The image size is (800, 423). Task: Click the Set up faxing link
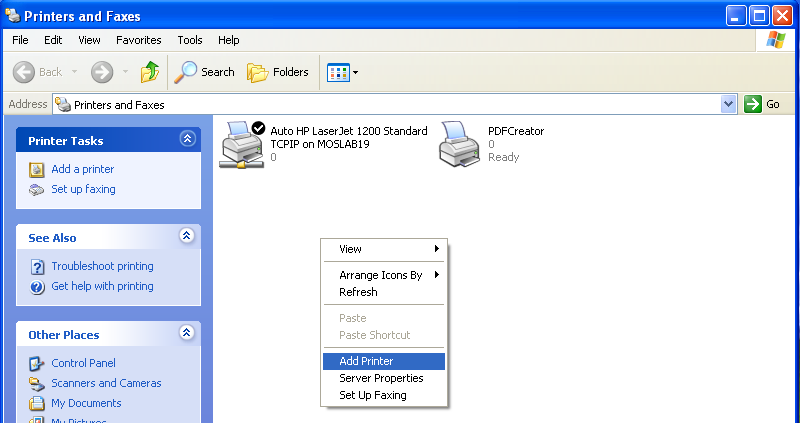pos(83,189)
